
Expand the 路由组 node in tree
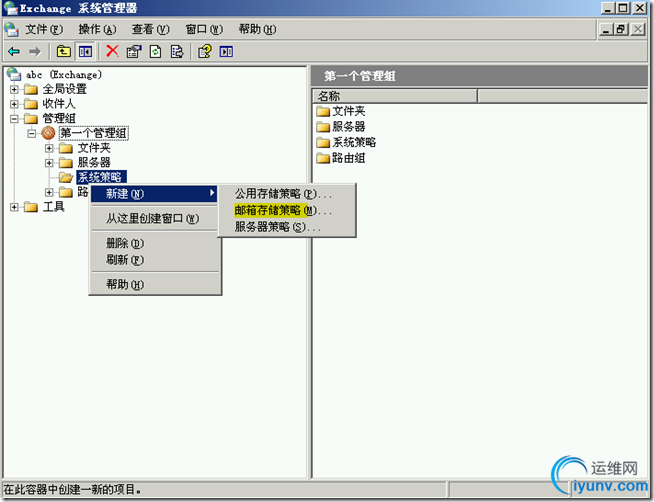pos(49,192)
